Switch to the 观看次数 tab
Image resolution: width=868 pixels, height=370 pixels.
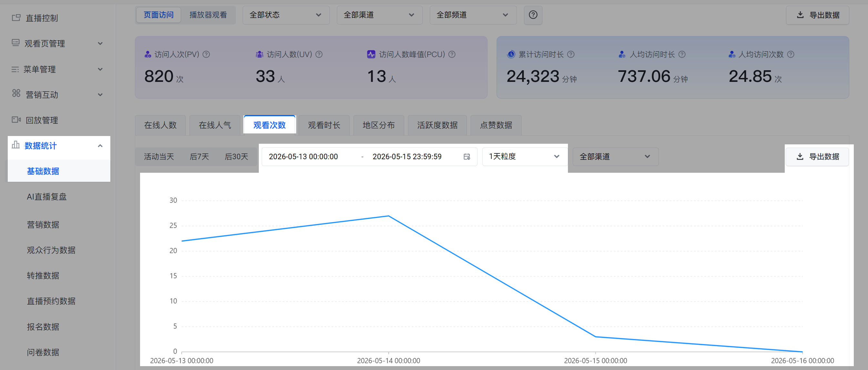point(269,125)
